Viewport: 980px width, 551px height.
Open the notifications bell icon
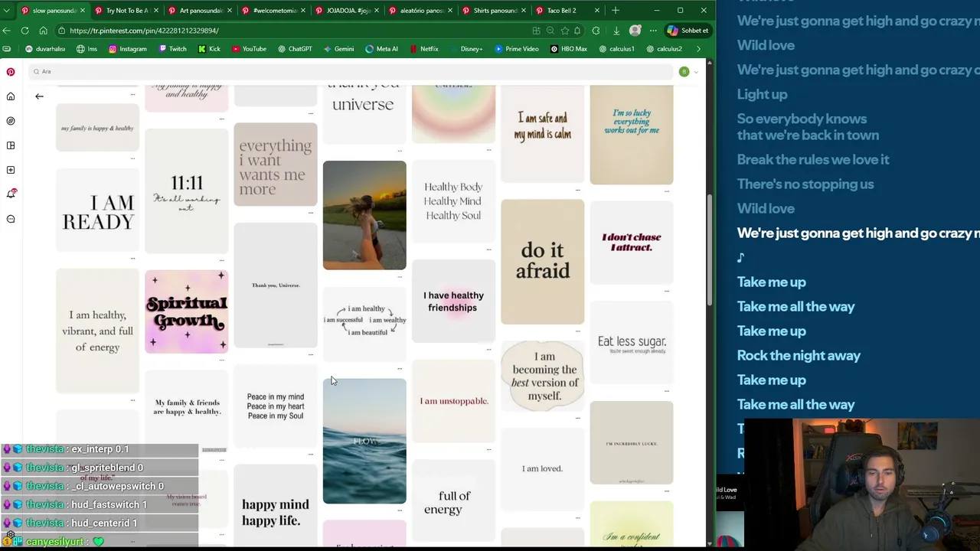[x=11, y=194]
